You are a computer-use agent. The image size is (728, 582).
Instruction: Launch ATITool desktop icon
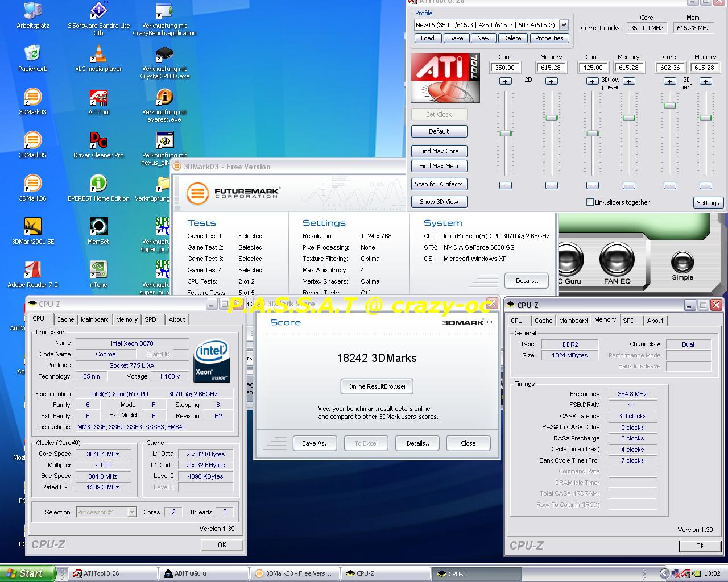98,102
